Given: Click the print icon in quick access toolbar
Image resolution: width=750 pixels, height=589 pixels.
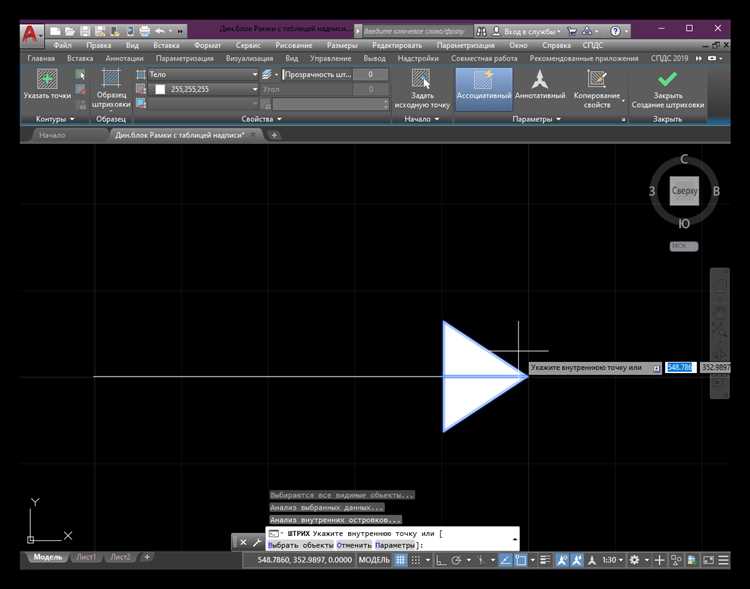Looking at the screenshot, I should tap(145, 30).
